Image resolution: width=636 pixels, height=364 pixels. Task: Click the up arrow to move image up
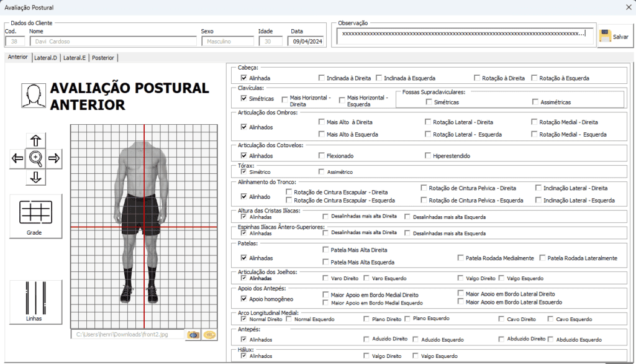coord(35,140)
